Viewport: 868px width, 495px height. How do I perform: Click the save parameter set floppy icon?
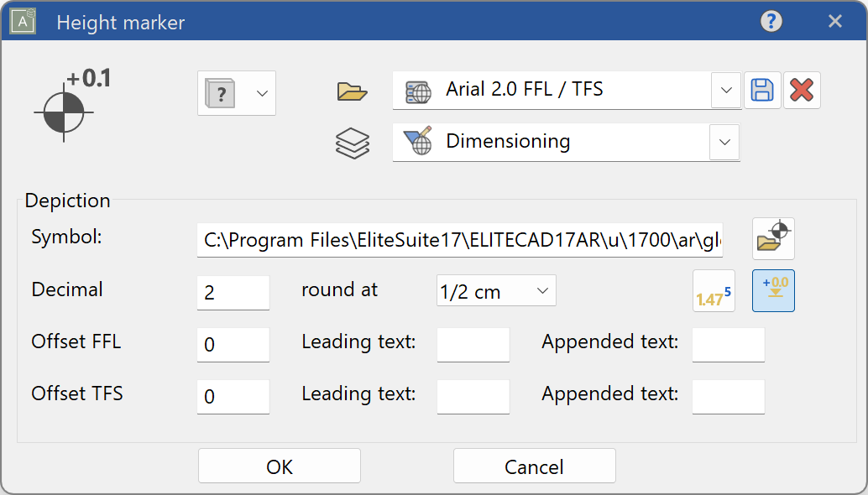coord(762,91)
